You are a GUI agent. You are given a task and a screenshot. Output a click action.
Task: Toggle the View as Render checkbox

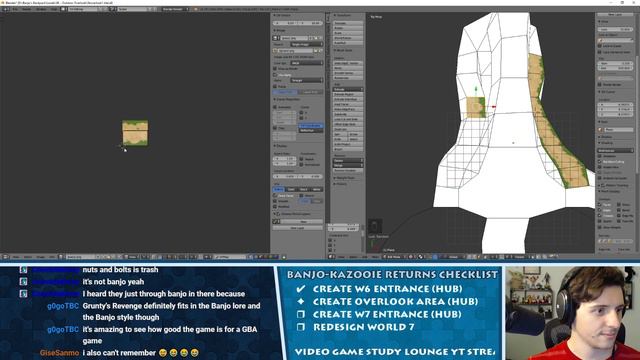click(x=275, y=69)
